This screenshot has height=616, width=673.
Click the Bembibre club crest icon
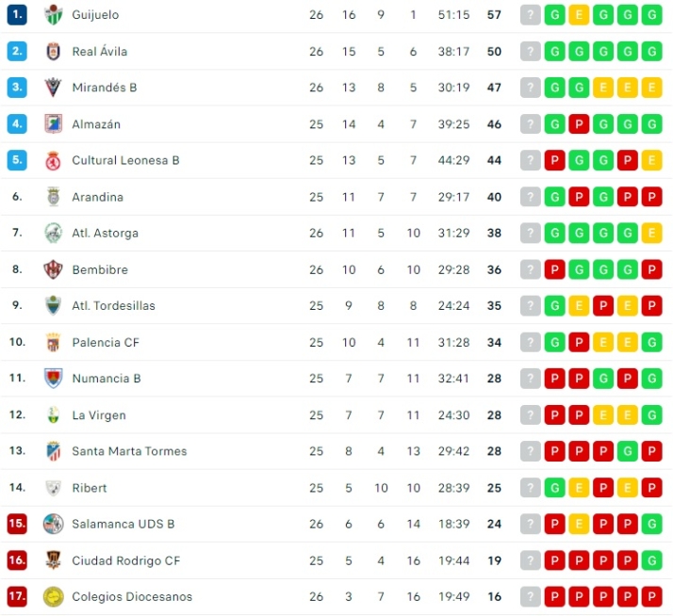point(53,269)
